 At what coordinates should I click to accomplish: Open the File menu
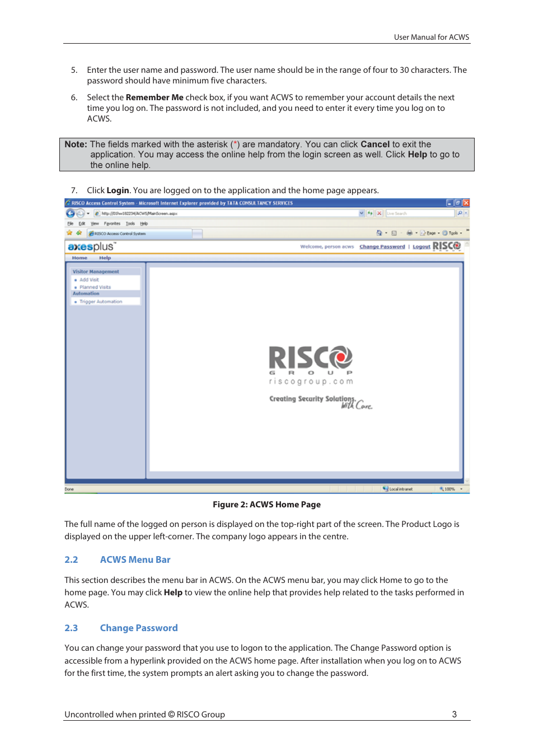[x=70, y=223]
